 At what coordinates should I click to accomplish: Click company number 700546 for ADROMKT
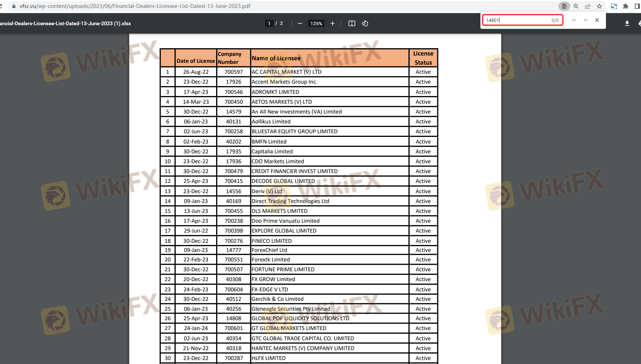(x=234, y=92)
